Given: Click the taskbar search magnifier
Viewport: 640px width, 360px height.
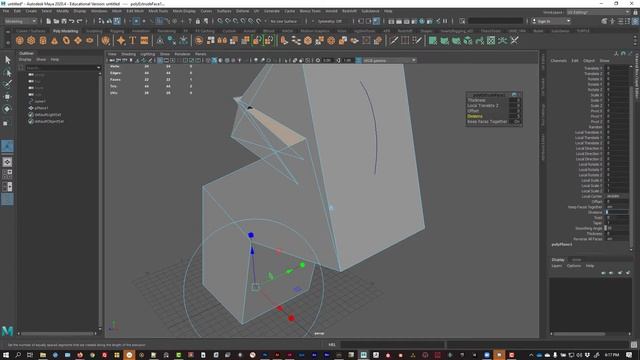Looking at the screenshot, I should pyautogui.click(x=18, y=355).
